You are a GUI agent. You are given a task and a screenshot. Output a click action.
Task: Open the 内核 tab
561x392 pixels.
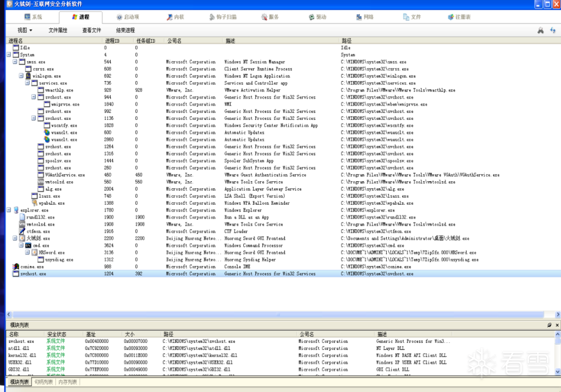pyautogui.click(x=175, y=17)
